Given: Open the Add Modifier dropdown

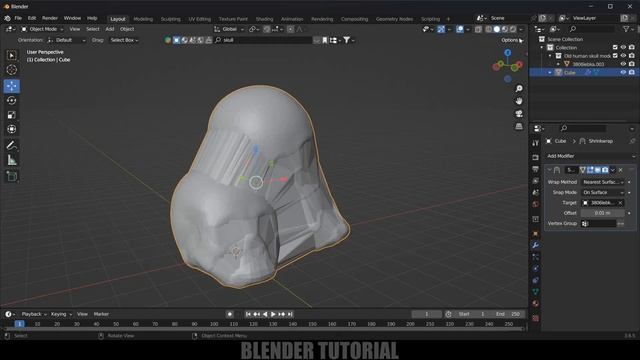Looking at the screenshot, I should 591,156.
